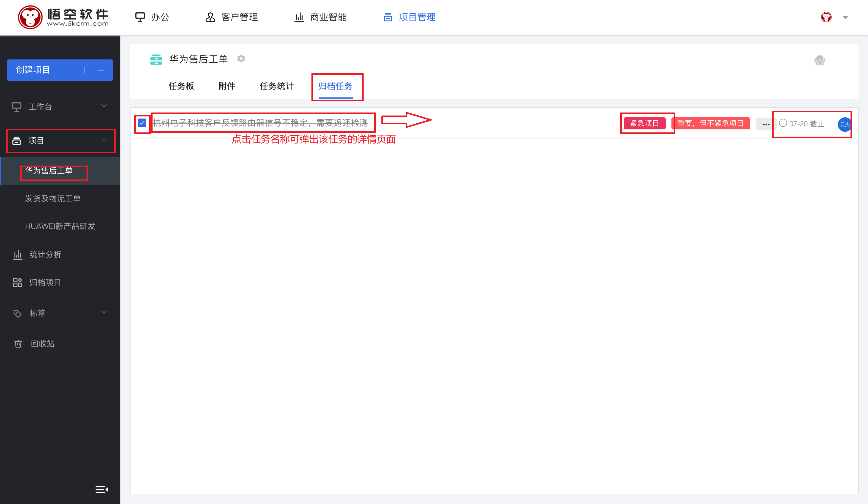Expand the 标签 chevron

click(x=104, y=312)
